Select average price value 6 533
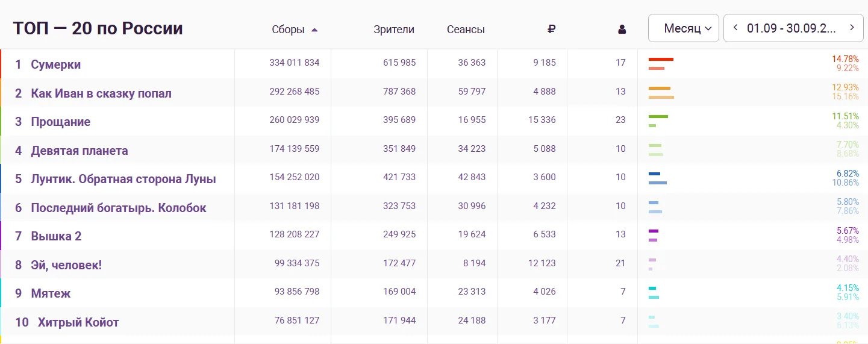Screen dimensions: 868x344 [545, 234]
